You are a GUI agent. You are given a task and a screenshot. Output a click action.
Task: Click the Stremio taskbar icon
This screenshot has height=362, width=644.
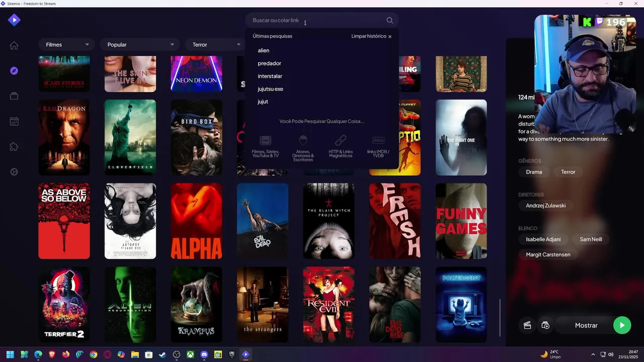pyautogui.click(x=246, y=354)
